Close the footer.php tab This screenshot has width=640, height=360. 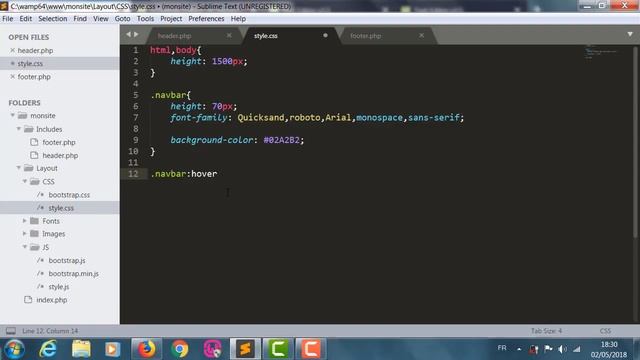421,36
